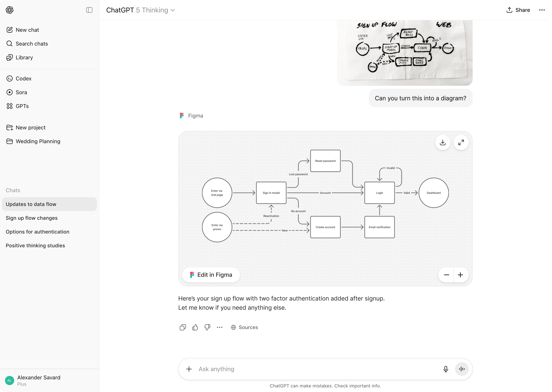Open the conversation options menu in the top right

(x=542, y=10)
